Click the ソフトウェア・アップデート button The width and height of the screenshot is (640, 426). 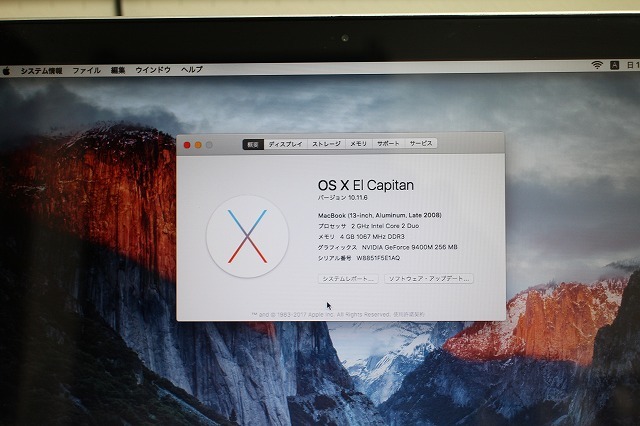click(x=429, y=278)
